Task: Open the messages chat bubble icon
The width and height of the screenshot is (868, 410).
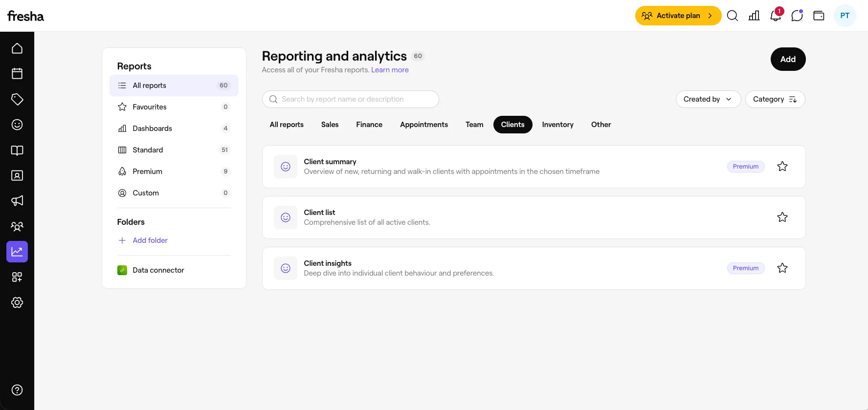Action: (797, 16)
